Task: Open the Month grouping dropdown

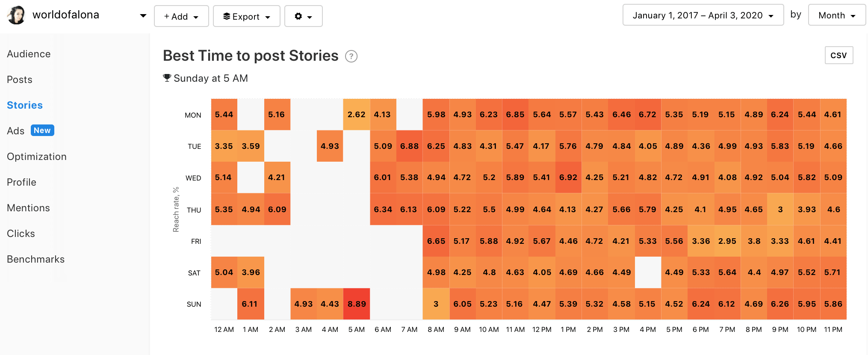Action: click(x=836, y=15)
